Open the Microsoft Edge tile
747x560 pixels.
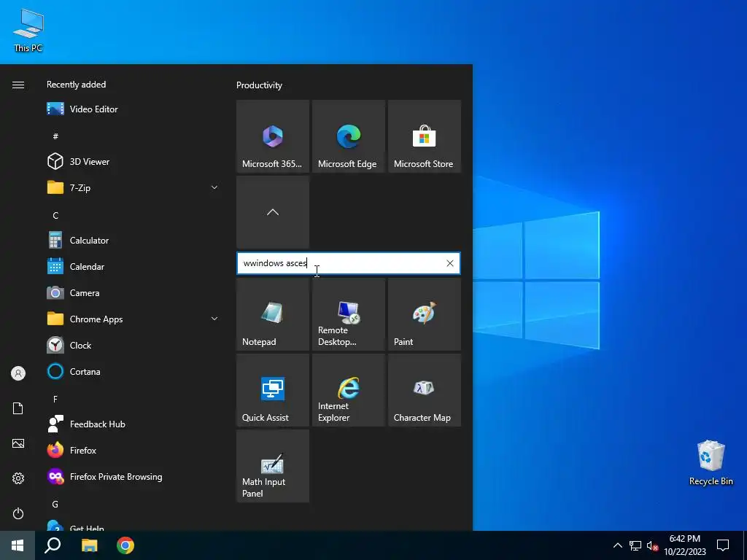[x=348, y=136]
